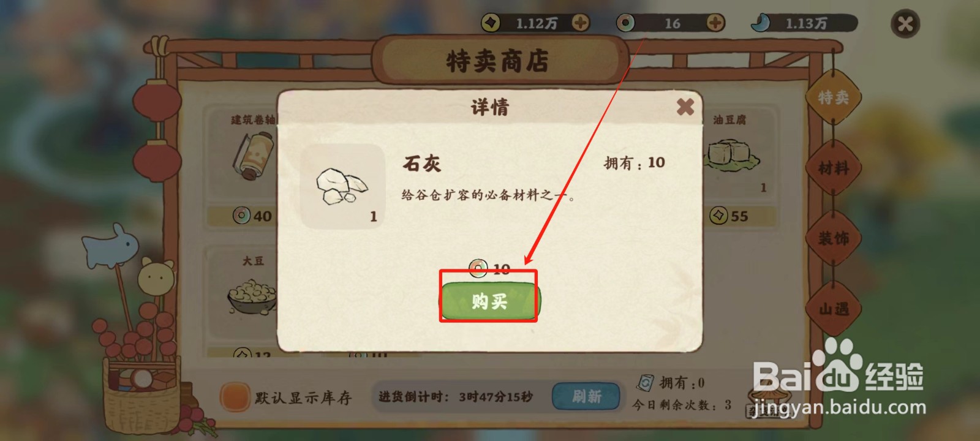Screen dimensions: 980x441
Task: Click the refresh ticket icon near 拥有:0
Action: (645, 383)
